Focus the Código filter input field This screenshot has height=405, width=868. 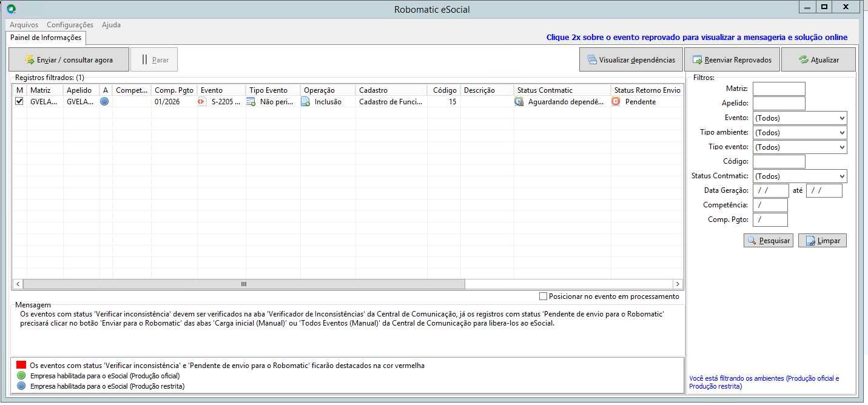(779, 162)
